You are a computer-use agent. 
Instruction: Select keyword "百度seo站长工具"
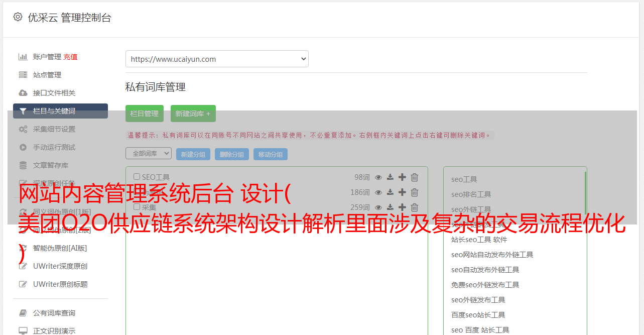coord(478,315)
